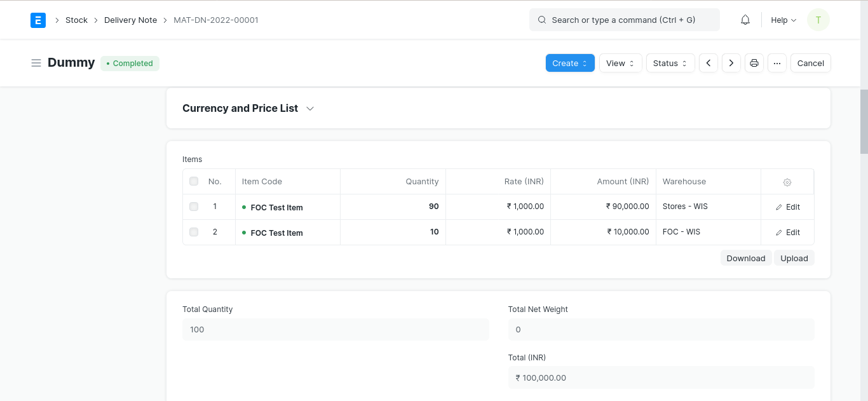Open the notifications bell
Viewport: 868px width, 401px height.
[x=745, y=20]
